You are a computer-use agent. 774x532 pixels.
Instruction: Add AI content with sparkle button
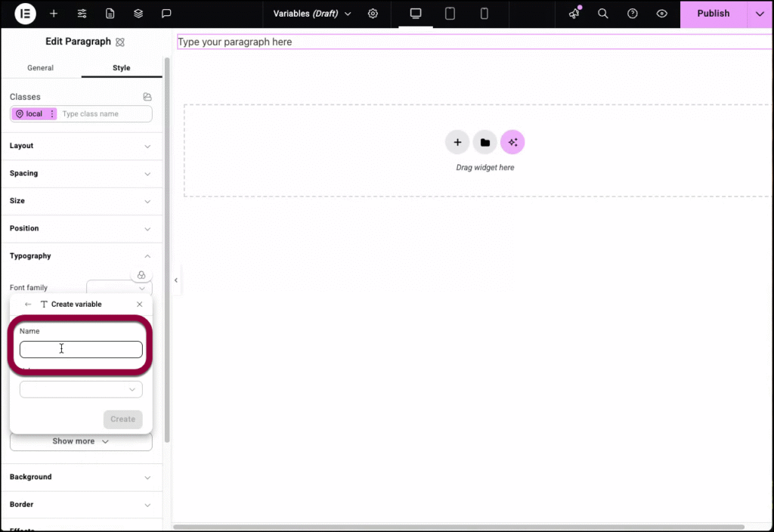click(x=512, y=142)
